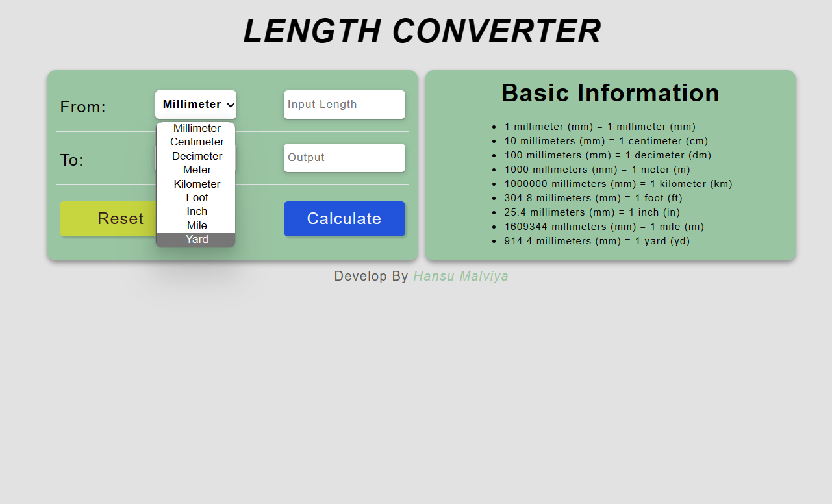
Task: Click the From: label
Action: 82,107
